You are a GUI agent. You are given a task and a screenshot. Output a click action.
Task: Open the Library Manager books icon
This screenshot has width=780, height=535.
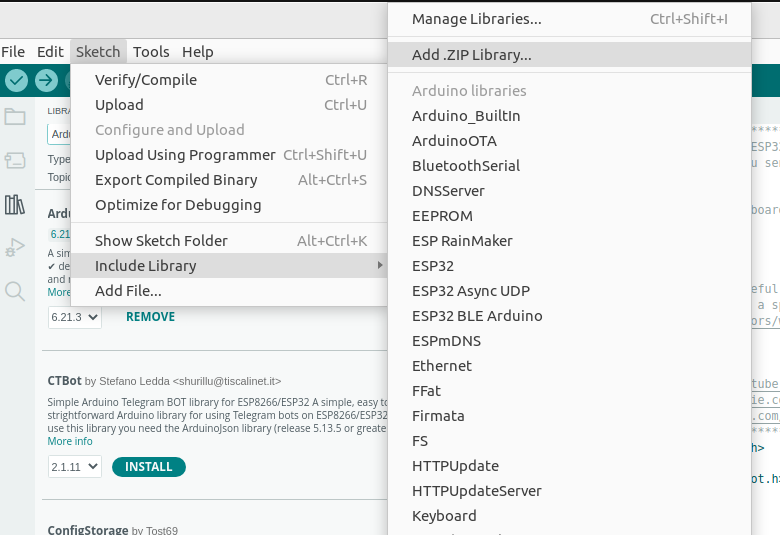coord(15,204)
